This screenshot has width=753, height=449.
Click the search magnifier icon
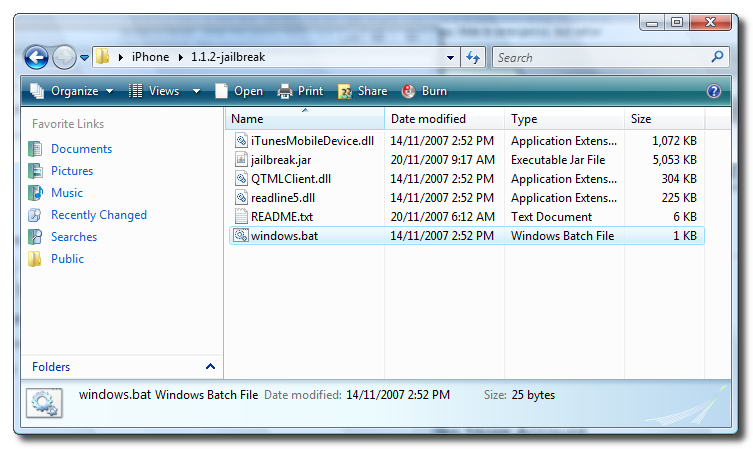717,58
